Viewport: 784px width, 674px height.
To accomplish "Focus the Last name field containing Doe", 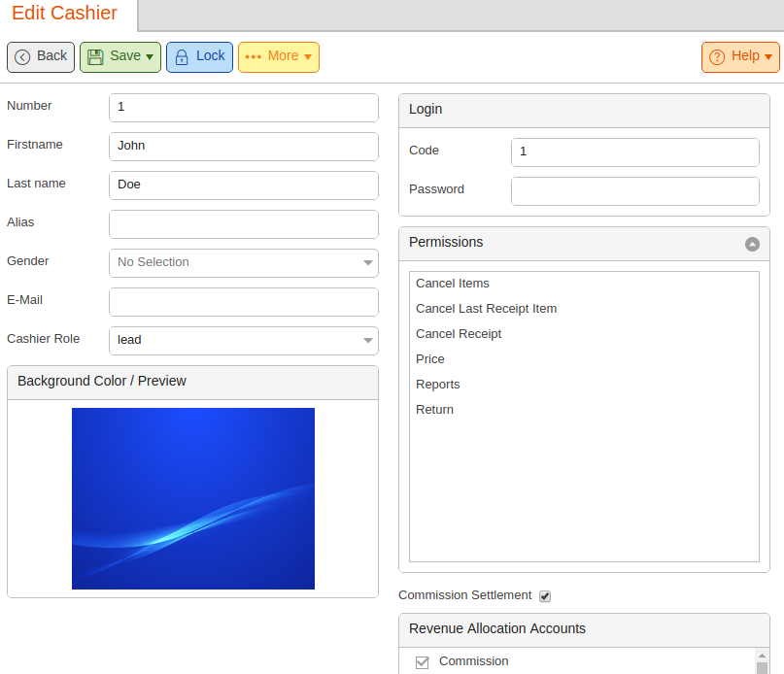I will (244, 185).
